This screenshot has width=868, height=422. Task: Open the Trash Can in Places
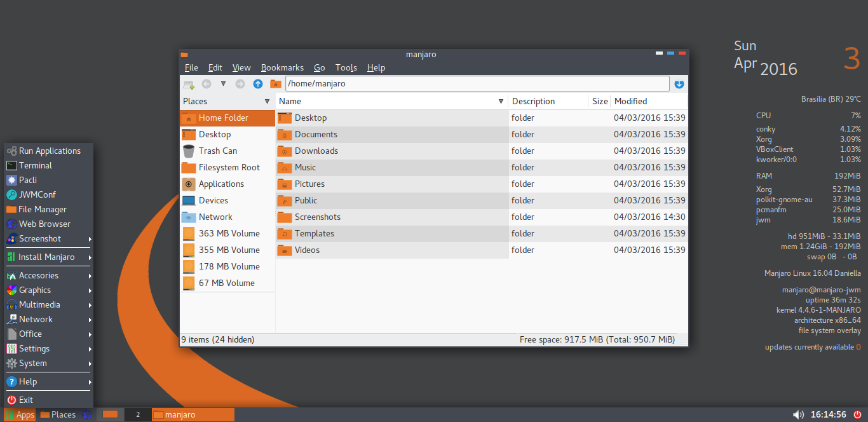217,151
